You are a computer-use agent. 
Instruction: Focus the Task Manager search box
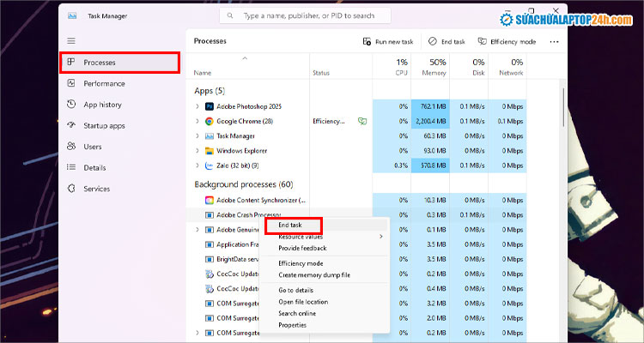[305, 15]
